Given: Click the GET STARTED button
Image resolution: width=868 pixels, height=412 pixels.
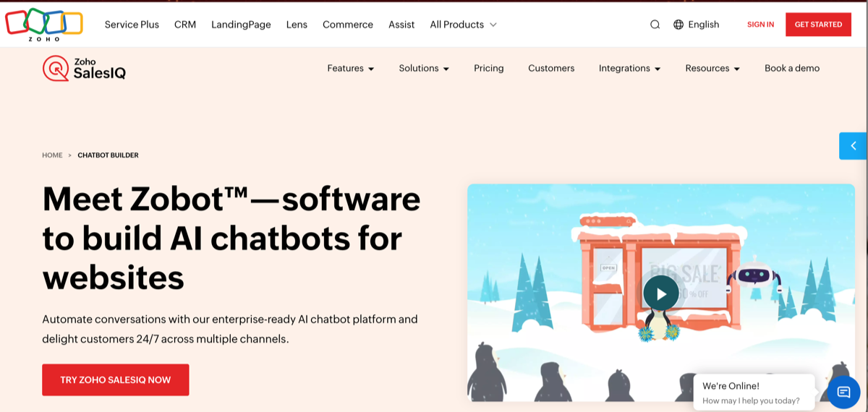Looking at the screenshot, I should click(x=818, y=25).
